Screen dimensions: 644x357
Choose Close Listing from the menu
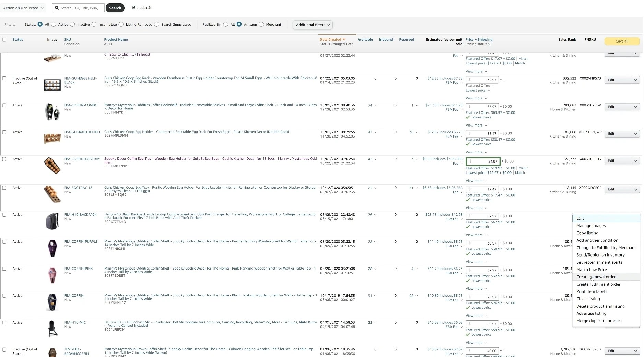[x=606, y=299]
